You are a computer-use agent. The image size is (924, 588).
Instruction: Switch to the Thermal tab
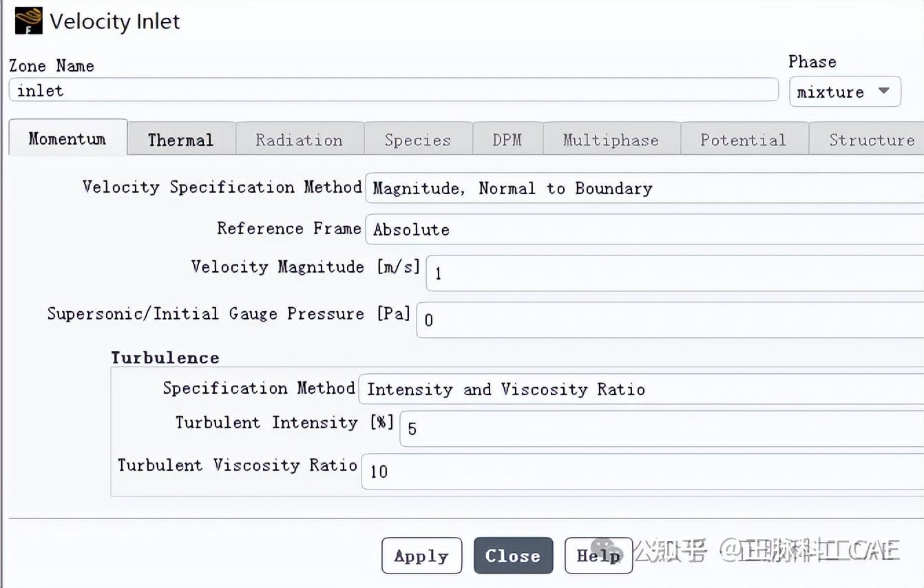tap(181, 139)
